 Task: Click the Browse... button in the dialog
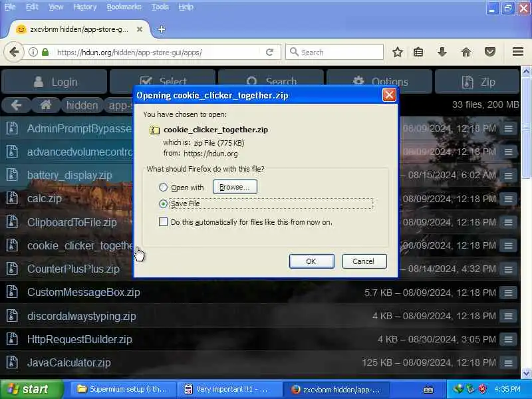click(x=235, y=187)
